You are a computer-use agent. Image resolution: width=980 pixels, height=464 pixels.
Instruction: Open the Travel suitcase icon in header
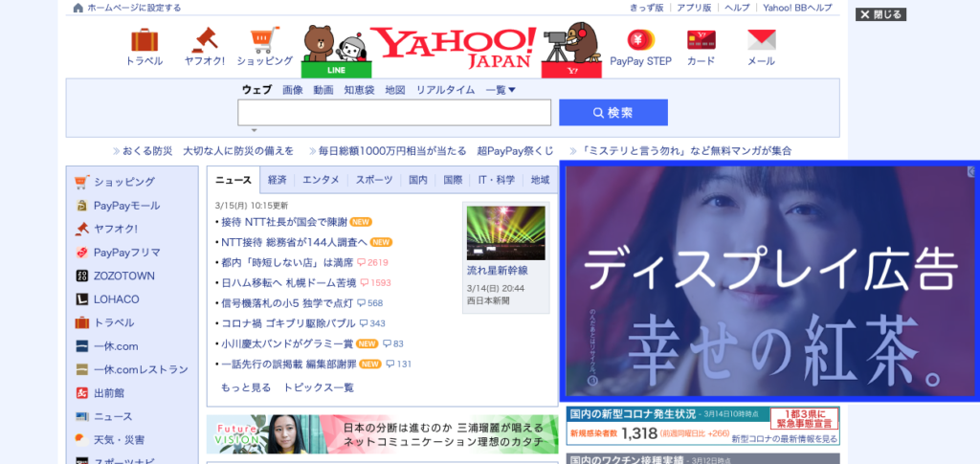(145, 40)
